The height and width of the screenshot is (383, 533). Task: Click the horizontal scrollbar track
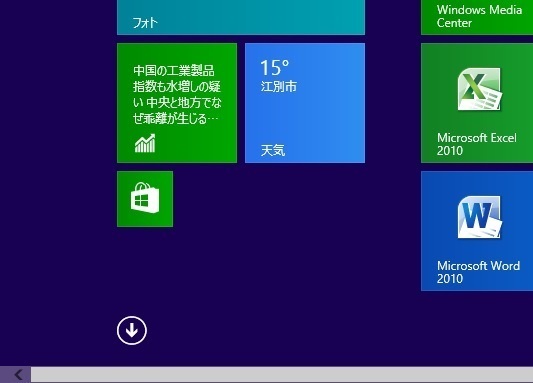[x=282, y=375]
